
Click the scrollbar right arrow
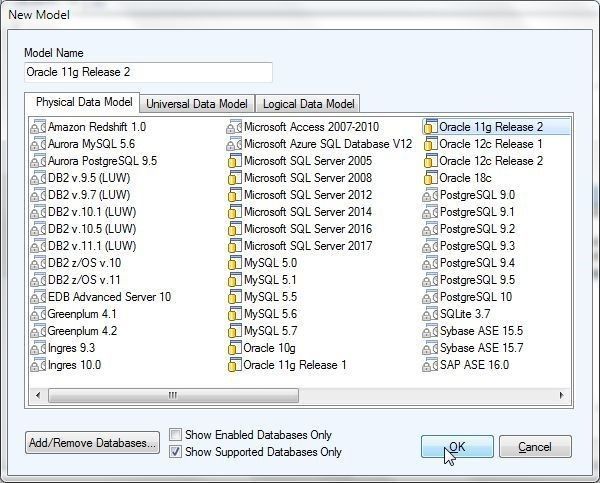click(x=561, y=395)
